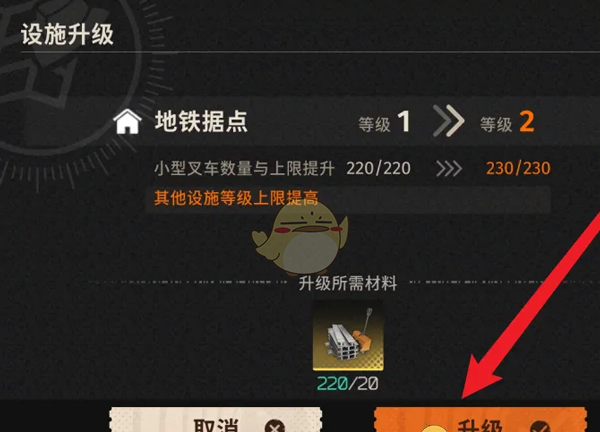600x432 pixels.
Task: Click the 其他设施等级上限提高 note
Action: tap(236, 198)
